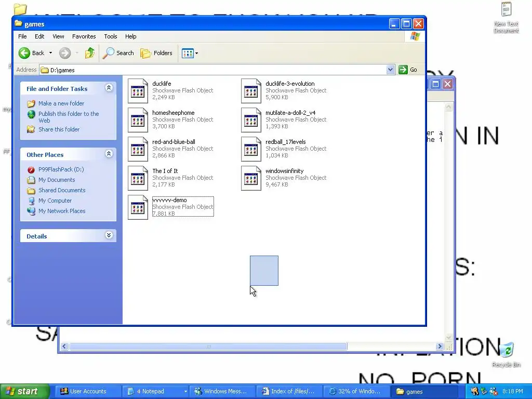Open the View menu
Screen dimensions: 532x399
point(58,36)
